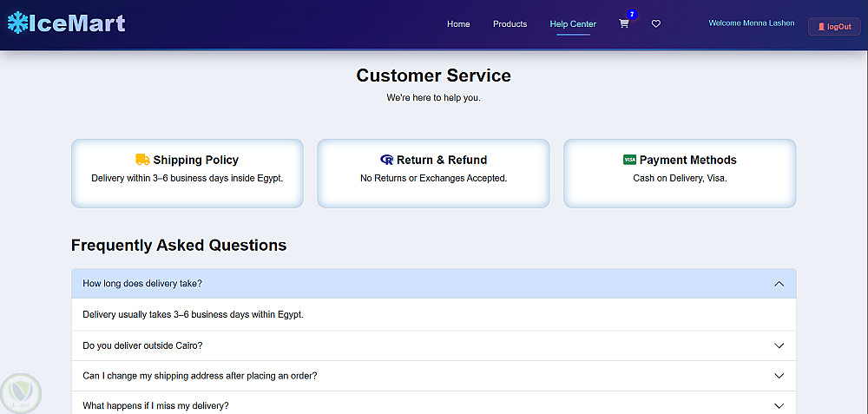Click the cart item count badge
This screenshot has width=868, height=414.
(x=632, y=15)
